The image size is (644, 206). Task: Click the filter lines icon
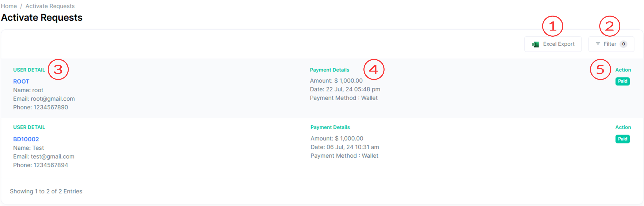pyautogui.click(x=598, y=44)
